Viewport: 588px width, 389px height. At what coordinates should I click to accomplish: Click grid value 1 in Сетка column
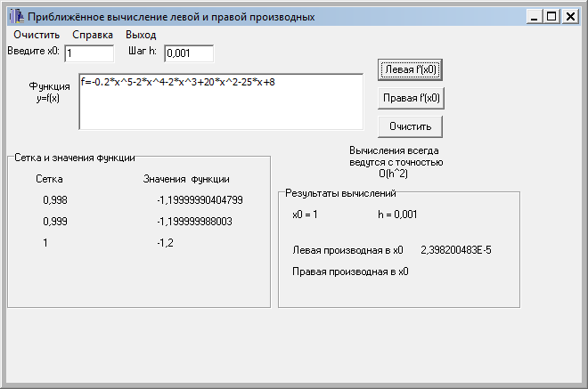point(45,243)
